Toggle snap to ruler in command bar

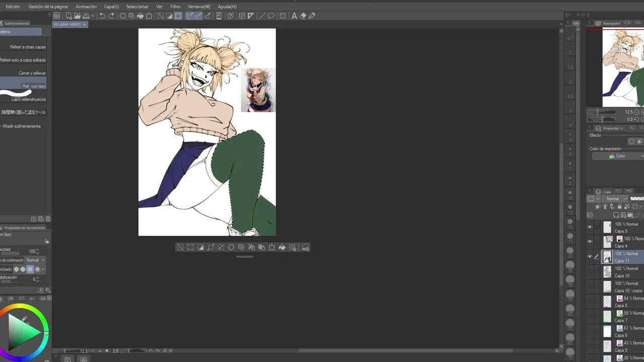tap(189, 16)
